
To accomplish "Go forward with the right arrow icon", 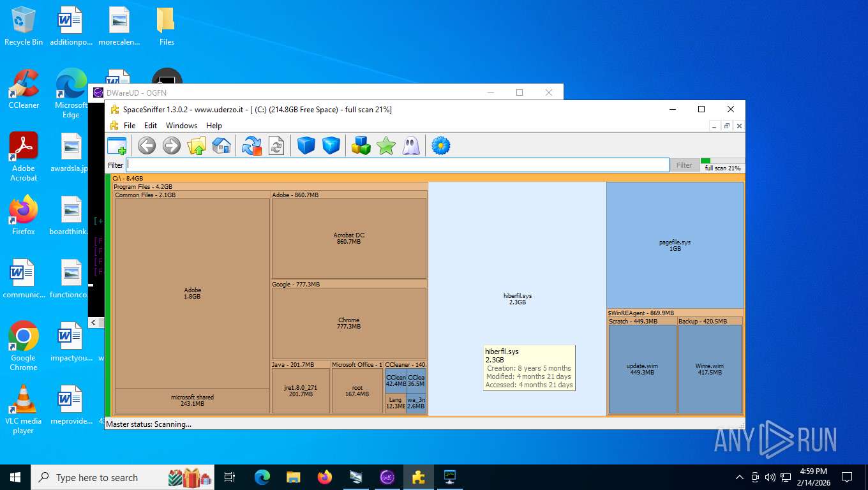I will click(172, 145).
